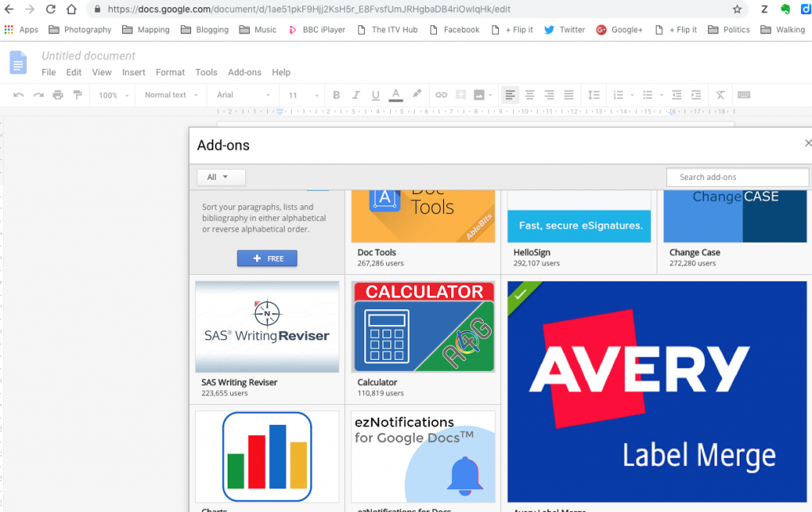Click the Search add-ons field
Viewport: 812px width, 512px height.
[x=737, y=177]
